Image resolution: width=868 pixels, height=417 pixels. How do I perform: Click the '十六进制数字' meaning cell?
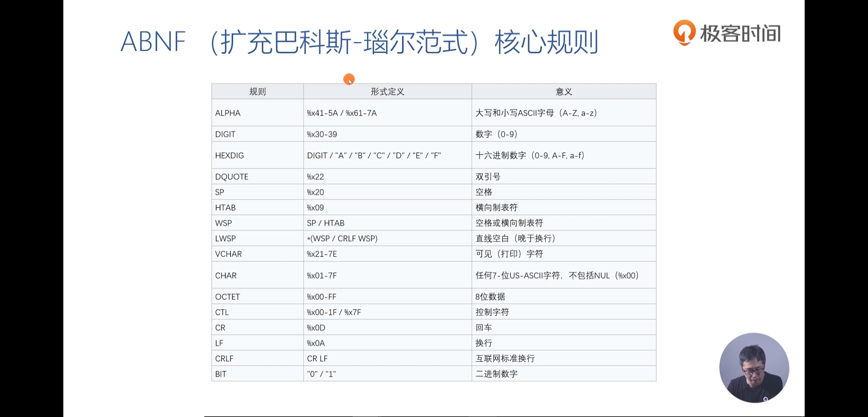(x=564, y=155)
